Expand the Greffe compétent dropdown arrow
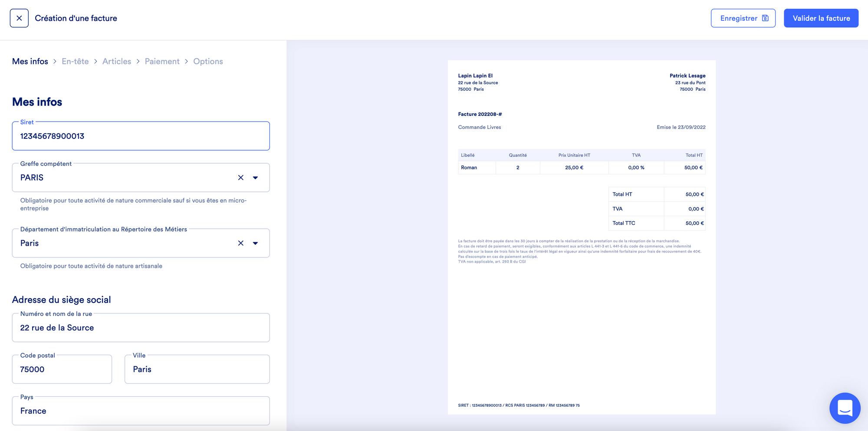The width and height of the screenshot is (868, 431). tap(255, 178)
